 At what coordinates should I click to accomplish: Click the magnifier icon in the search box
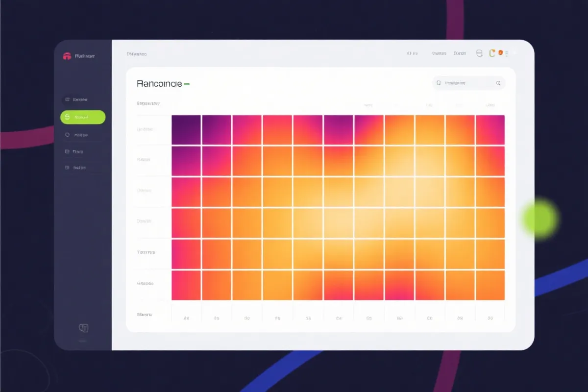pyautogui.click(x=498, y=83)
